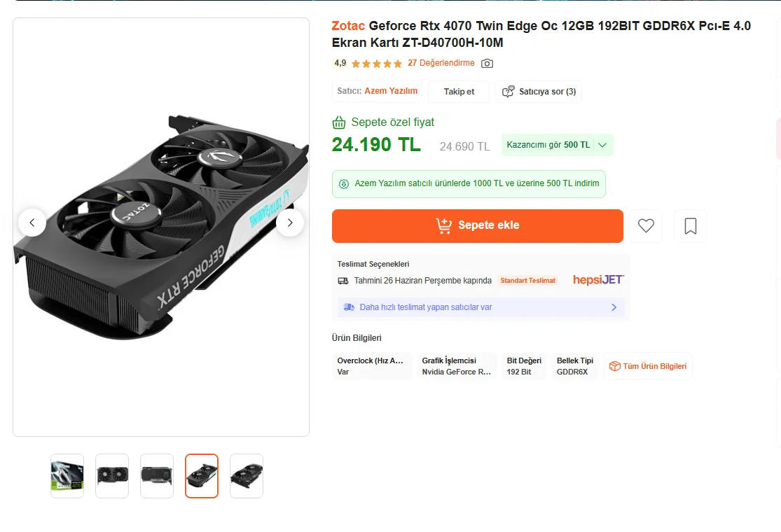Image resolution: width=781 pixels, height=532 pixels.
Task: Open the Azem Yazılım seller link
Action: 391,91
